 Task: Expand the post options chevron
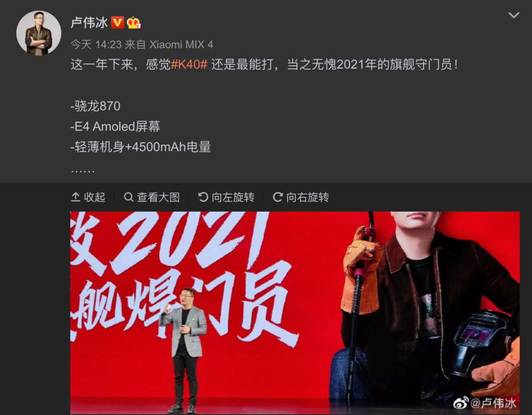pos(514,15)
